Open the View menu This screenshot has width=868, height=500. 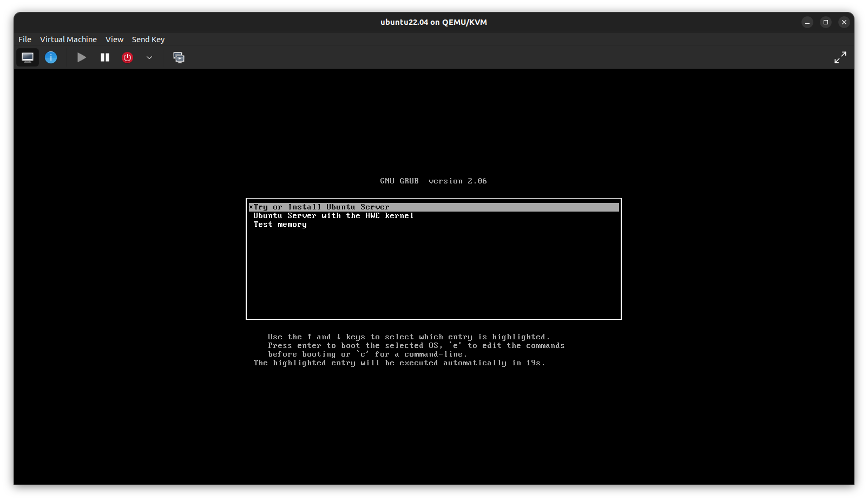pos(114,40)
